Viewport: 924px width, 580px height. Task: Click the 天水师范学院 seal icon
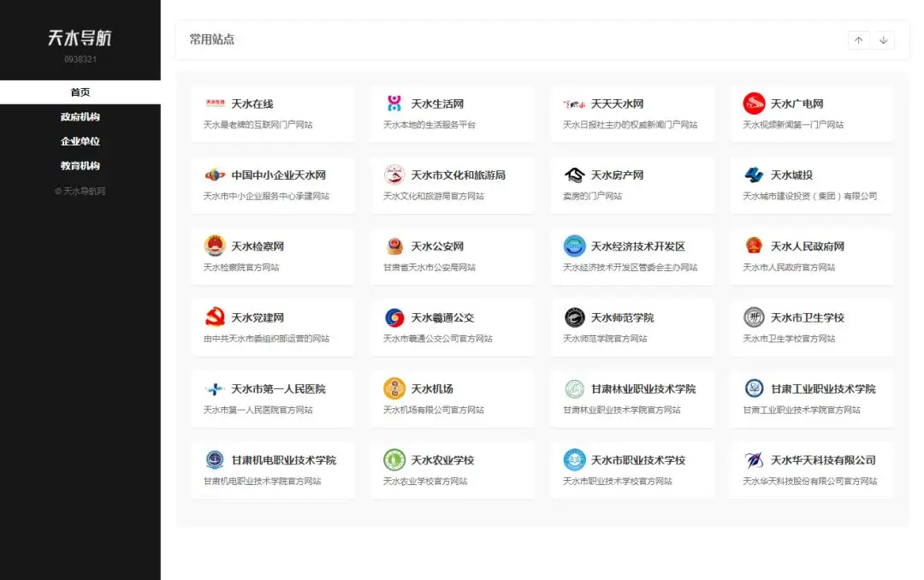(575, 317)
